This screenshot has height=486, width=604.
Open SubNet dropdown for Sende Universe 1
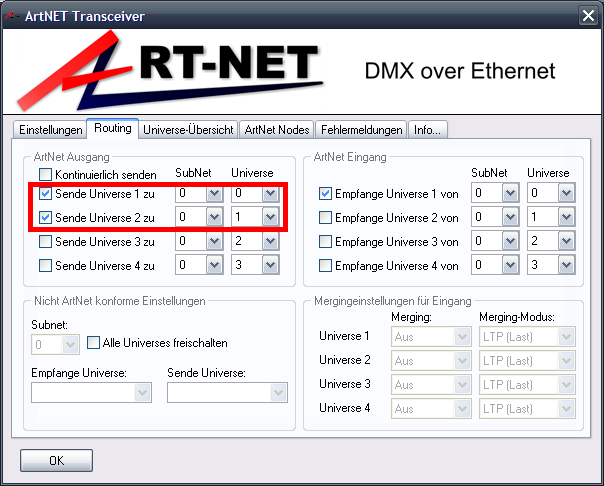[214, 193]
